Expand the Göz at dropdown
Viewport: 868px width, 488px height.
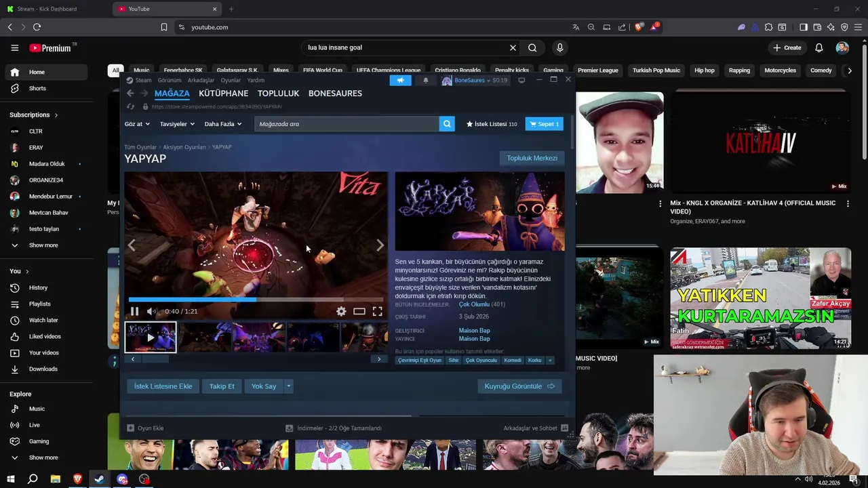[137, 124]
